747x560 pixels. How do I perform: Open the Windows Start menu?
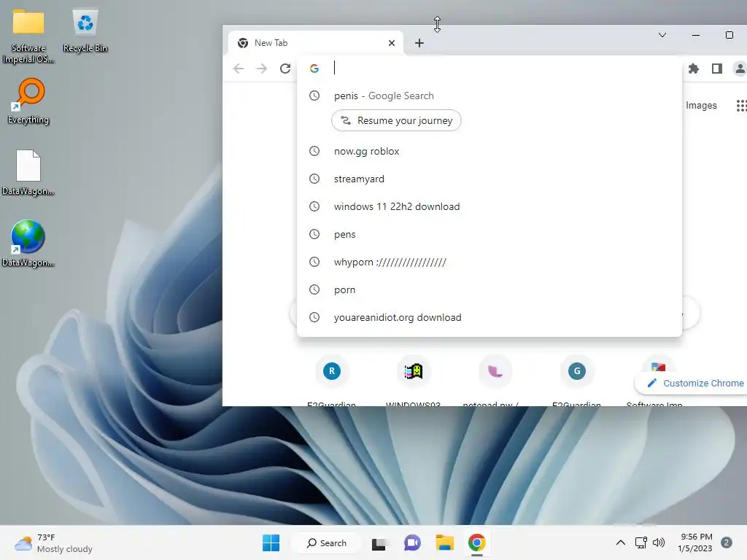[271, 542]
